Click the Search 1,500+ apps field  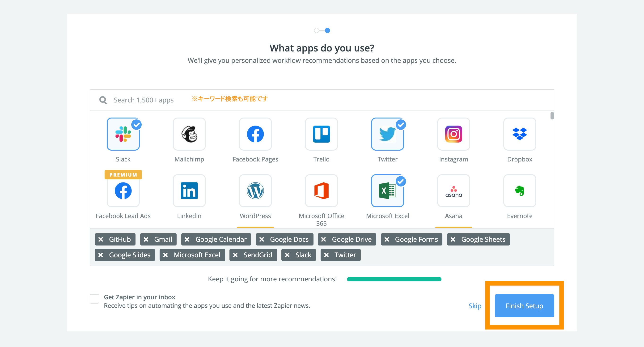(144, 100)
